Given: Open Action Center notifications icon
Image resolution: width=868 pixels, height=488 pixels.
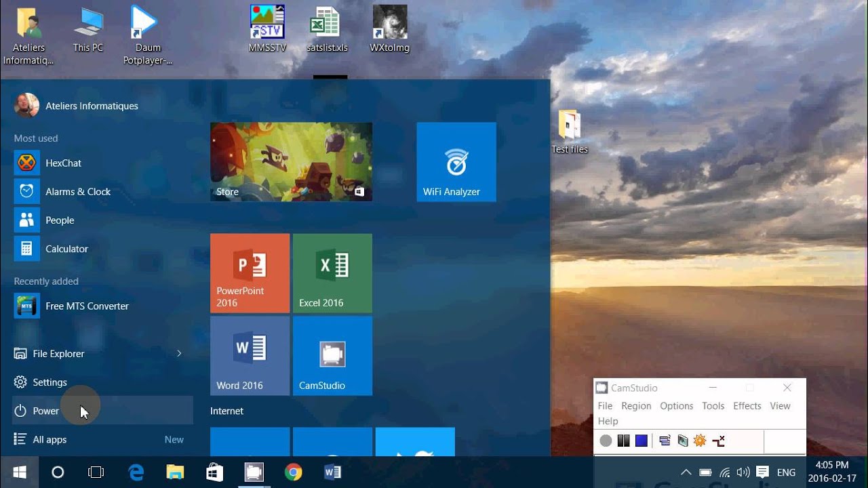Looking at the screenshot, I should coord(762,472).
